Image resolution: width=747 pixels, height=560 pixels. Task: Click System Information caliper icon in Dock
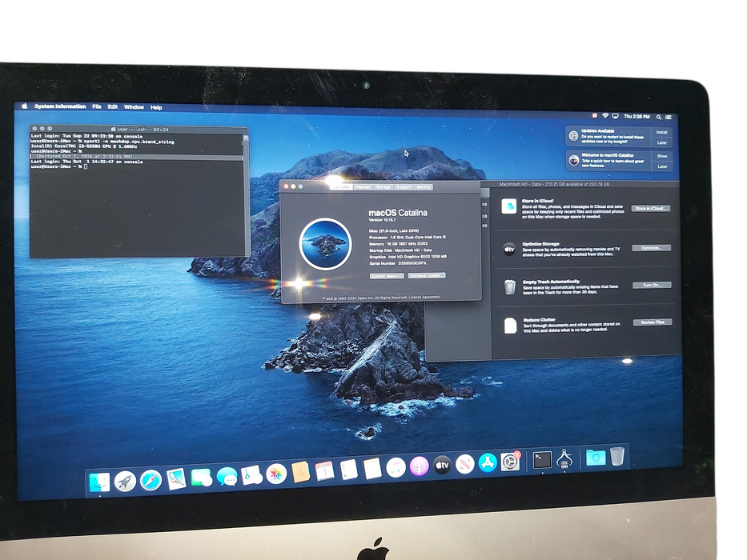point(564,458)
